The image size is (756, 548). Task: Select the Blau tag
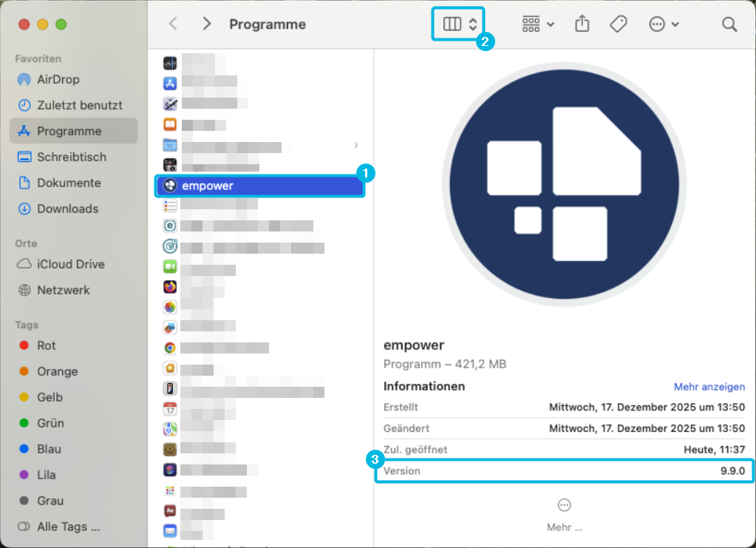click(x=73, y=449)
